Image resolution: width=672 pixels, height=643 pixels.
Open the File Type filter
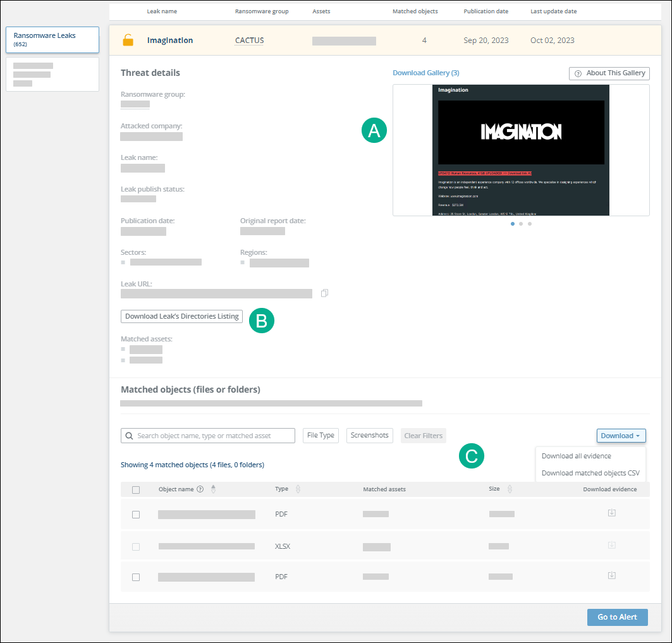point(321,436)
